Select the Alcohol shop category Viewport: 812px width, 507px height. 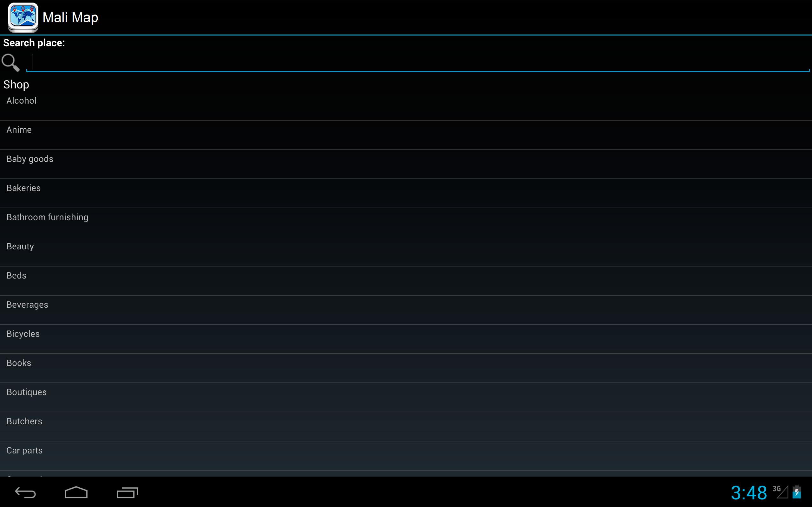pos(406,106)
